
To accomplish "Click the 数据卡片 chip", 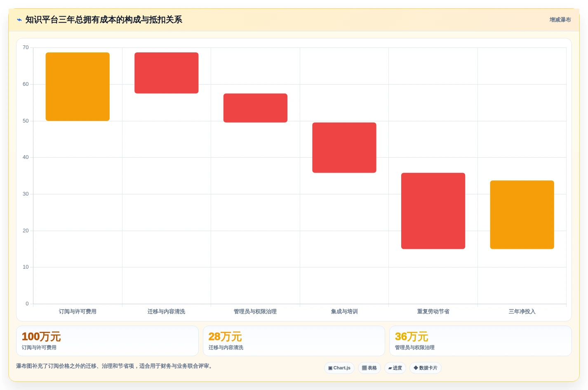I will click(426, 368).
